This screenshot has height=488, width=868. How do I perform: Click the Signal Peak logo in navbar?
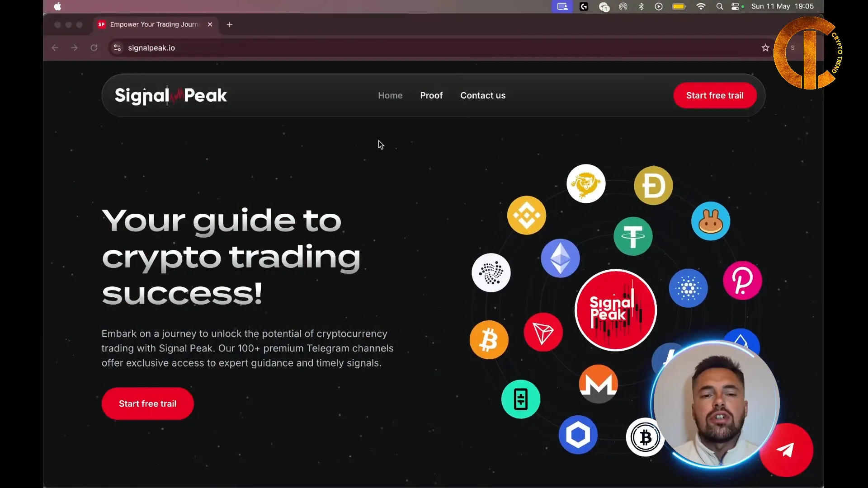pos(170,95)
